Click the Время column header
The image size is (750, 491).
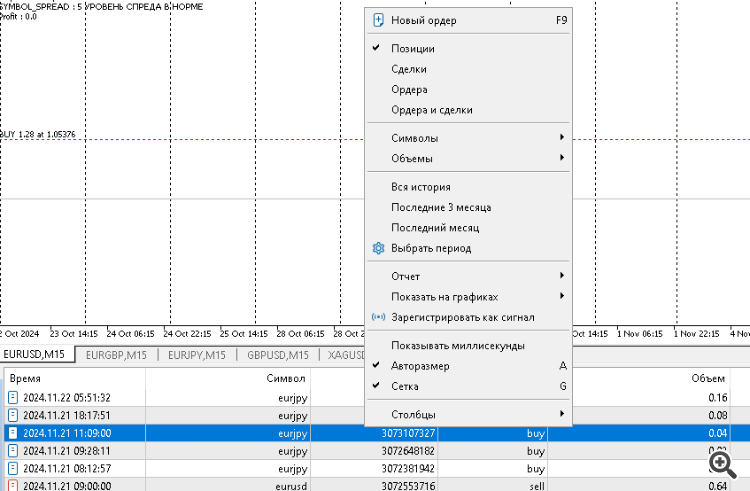(25, 379)
